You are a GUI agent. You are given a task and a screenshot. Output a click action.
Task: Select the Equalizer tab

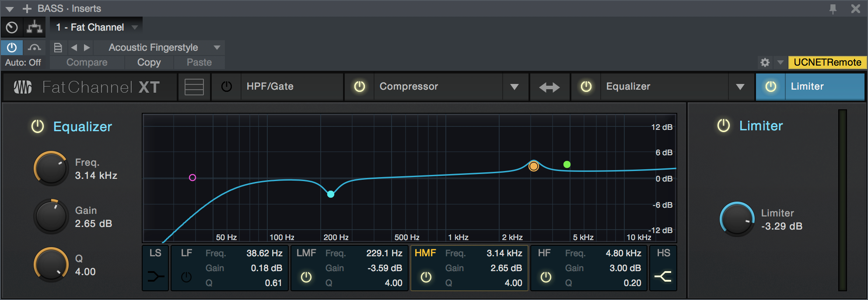click(x=664, y=87)
